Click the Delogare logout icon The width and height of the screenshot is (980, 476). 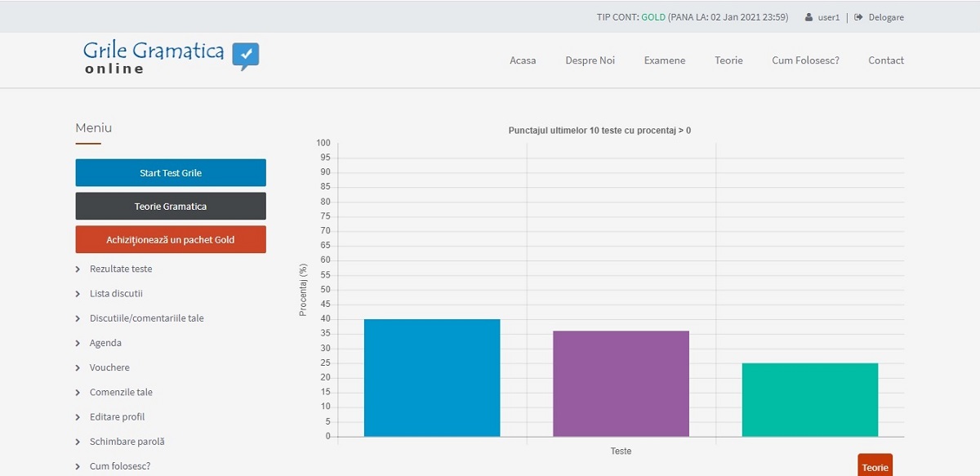pyautogui.click(x=858, y=17)
